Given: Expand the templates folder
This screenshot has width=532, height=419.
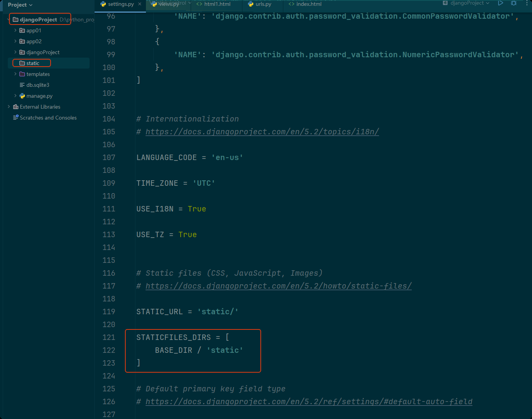Looking at the screenshot, I should click(15, 74).
